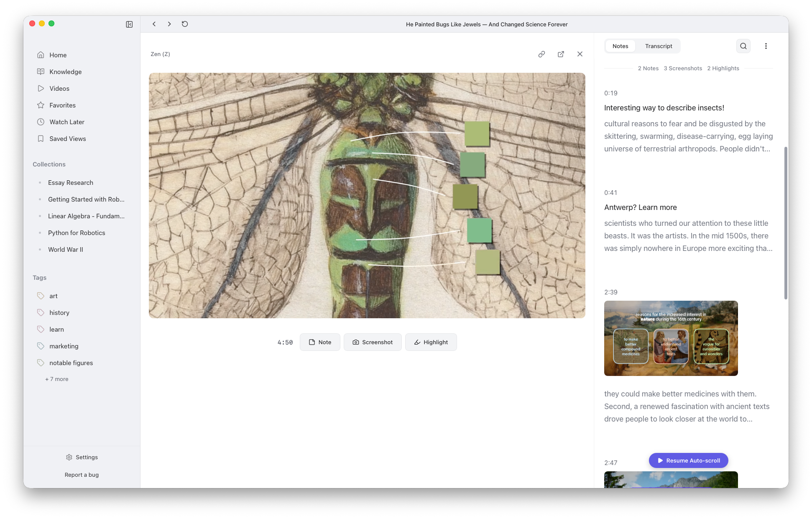Jump to the 0:19 timestamp

tap(611, 93)
